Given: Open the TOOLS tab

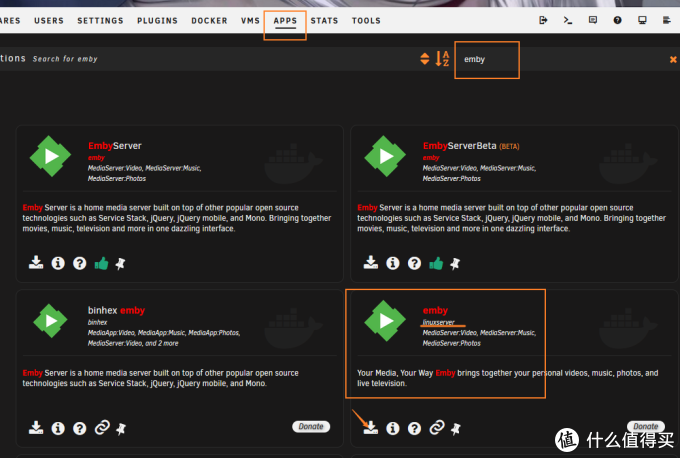Looking at the screenshot, I should pyautogui.click(x=366, y=20).
